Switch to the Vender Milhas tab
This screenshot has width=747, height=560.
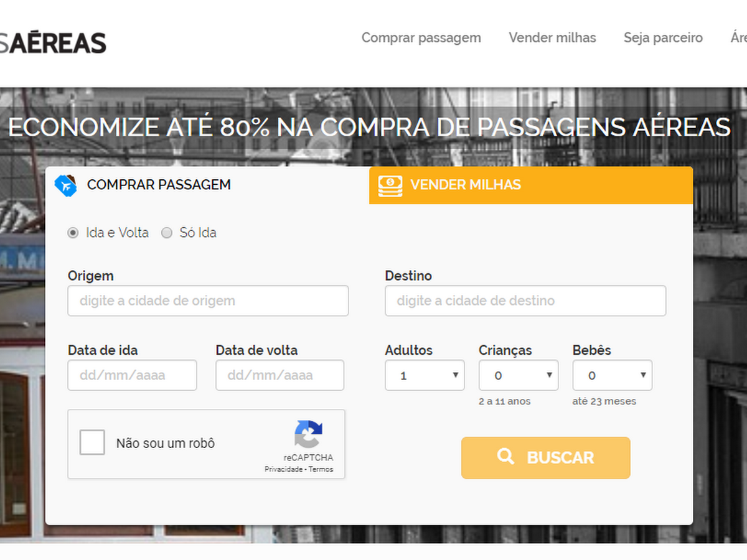coord(531,185)
